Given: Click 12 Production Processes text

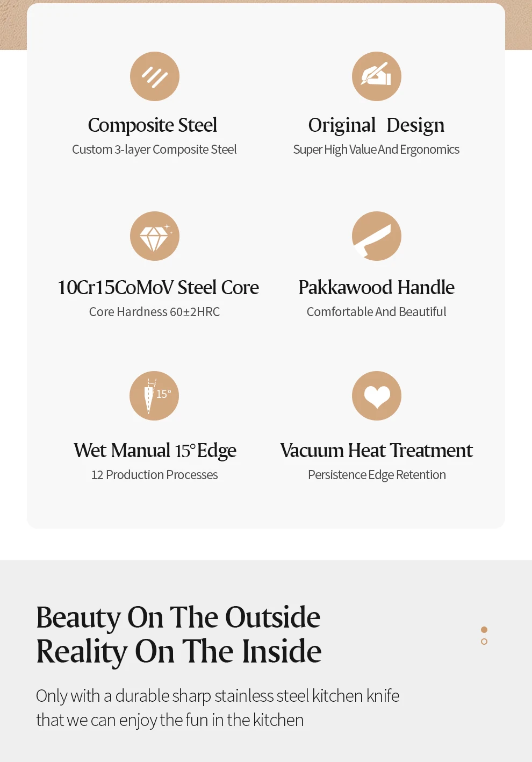Looking at the screenshot, I should tap(154, 475).
